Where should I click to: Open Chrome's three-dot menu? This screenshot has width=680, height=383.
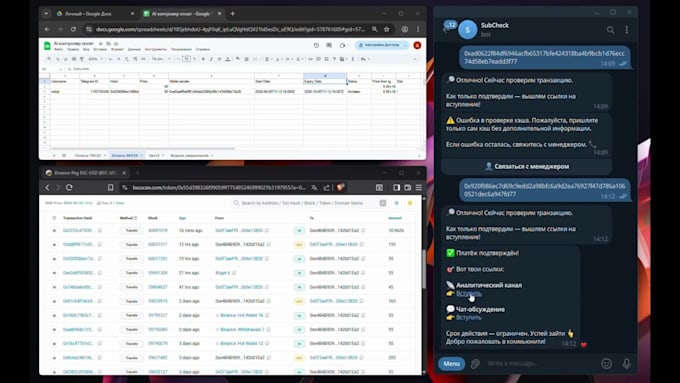point(418,29)
